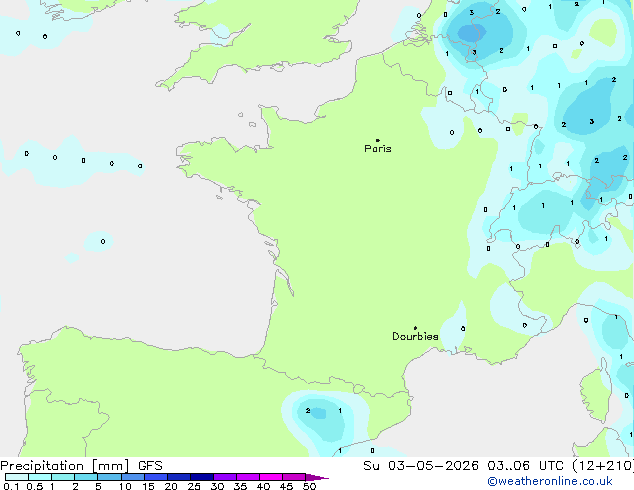Click the 'Precipitation [mm] GFS' title text

pos(81,466)
